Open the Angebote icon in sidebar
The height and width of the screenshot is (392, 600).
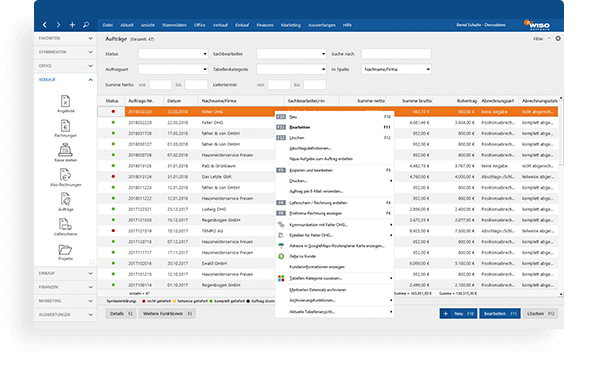tap(65, 104)
